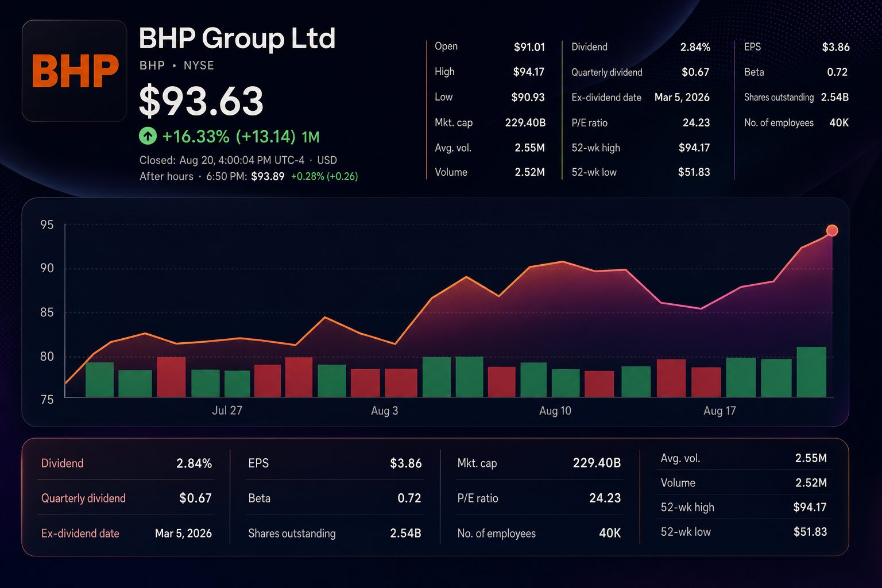Click the Open price value $91.01
The height and width of the screenshot is (588, 882).
(x=529, y=47)
